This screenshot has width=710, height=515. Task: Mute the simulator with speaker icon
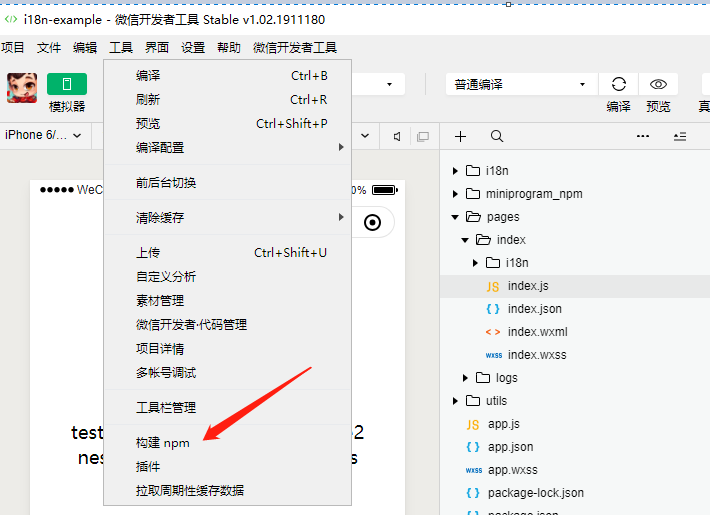tap(397, 136)
